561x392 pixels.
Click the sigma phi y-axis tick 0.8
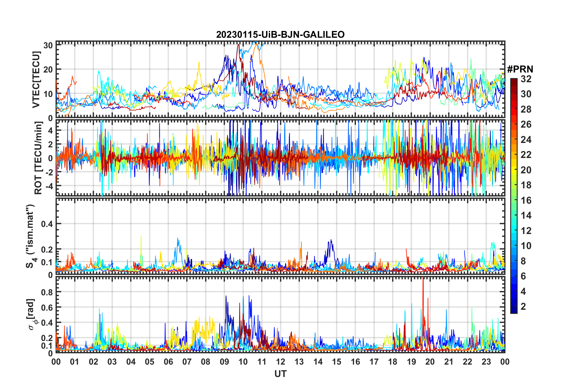pyautogui.click(x=47, y=292)
